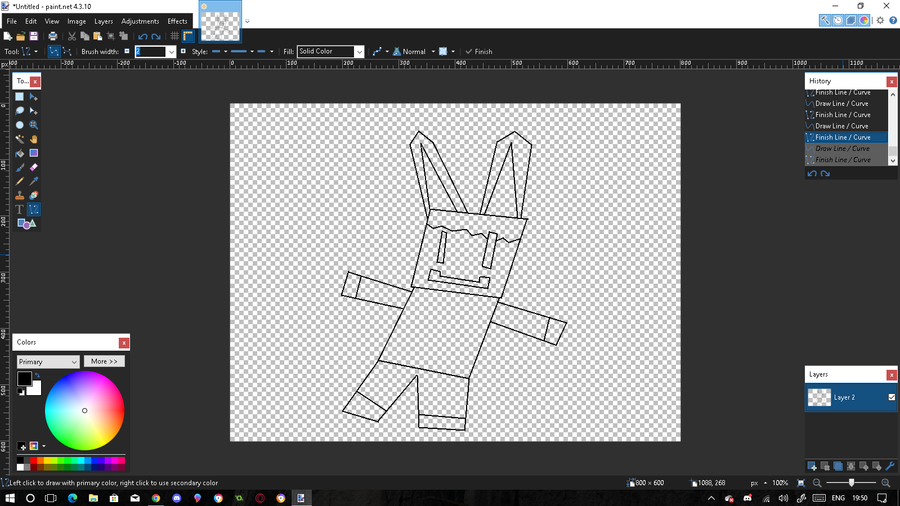Decrease brush width with minus button
900x506 pixels.
127,52
